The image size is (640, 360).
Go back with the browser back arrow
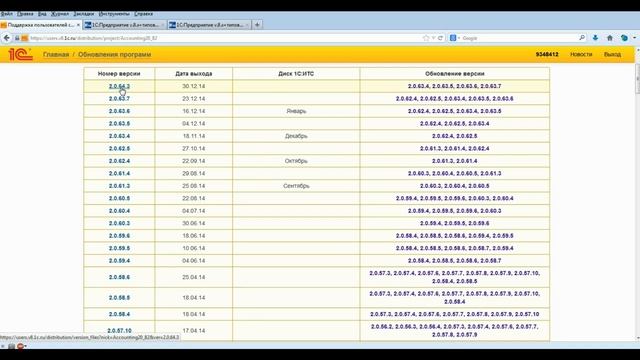pyautogui.click(x=7, y=38)
